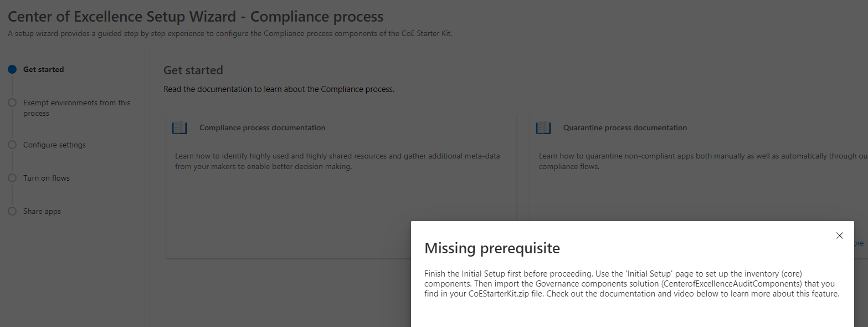
Task: Click the Get started section heading
Action: 193,70
